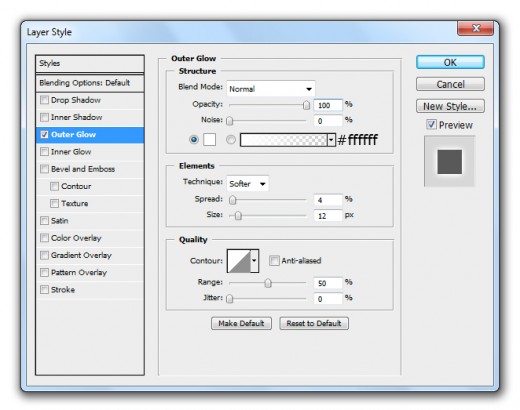Viewport: 520px width, 410px height.
Task: Click the Spread slider handle
Action: pyautogui.click(x=233, y=200)
